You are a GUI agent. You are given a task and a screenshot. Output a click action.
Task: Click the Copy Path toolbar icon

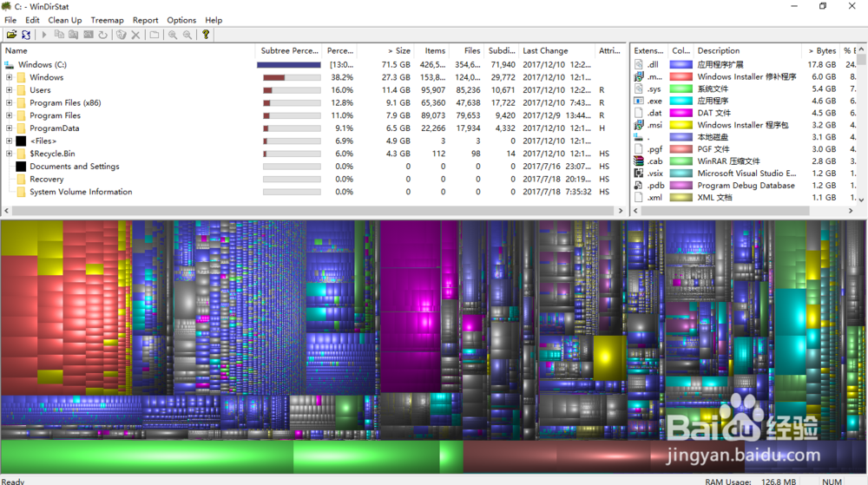pyautogui.click(x=59, y=35)
